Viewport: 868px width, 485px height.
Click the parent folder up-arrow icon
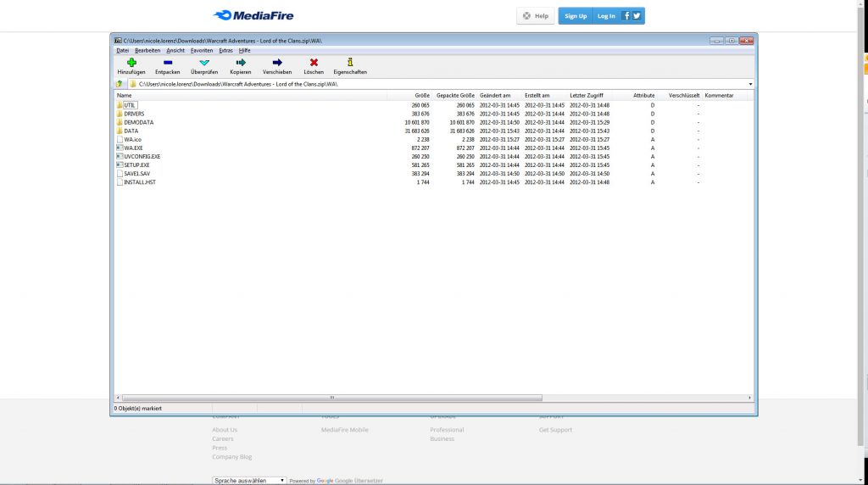tap(120, 84)
